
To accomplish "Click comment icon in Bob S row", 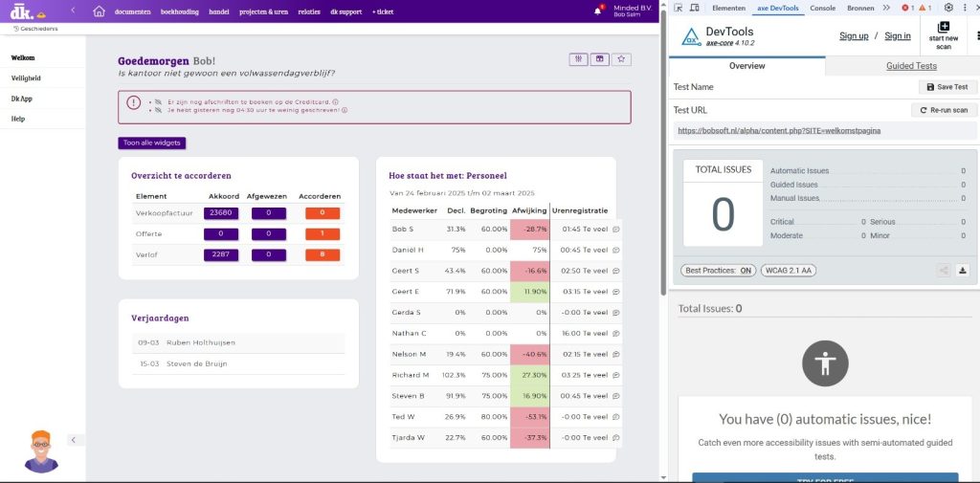I will point(615,230).
